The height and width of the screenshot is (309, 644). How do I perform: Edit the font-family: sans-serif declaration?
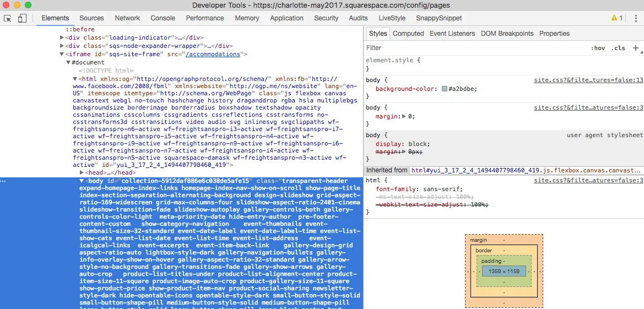point(419,189)
